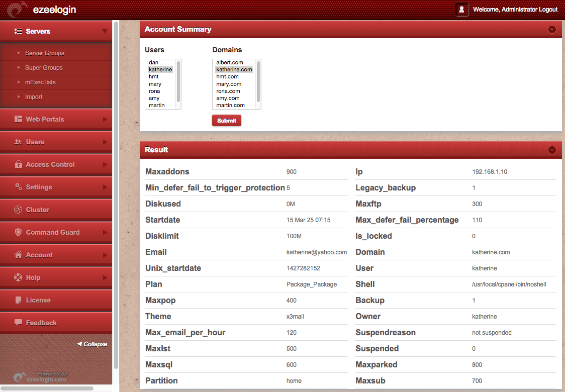Click the Settings gears icon

[x=18, y=186]
